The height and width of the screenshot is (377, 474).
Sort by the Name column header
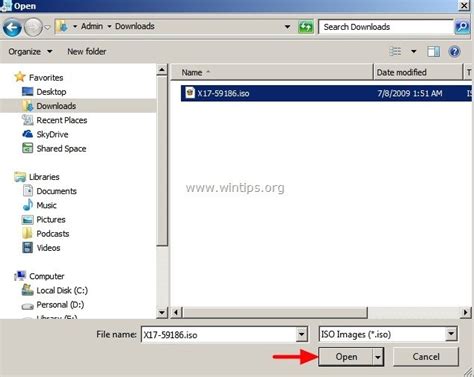point(272,72)
